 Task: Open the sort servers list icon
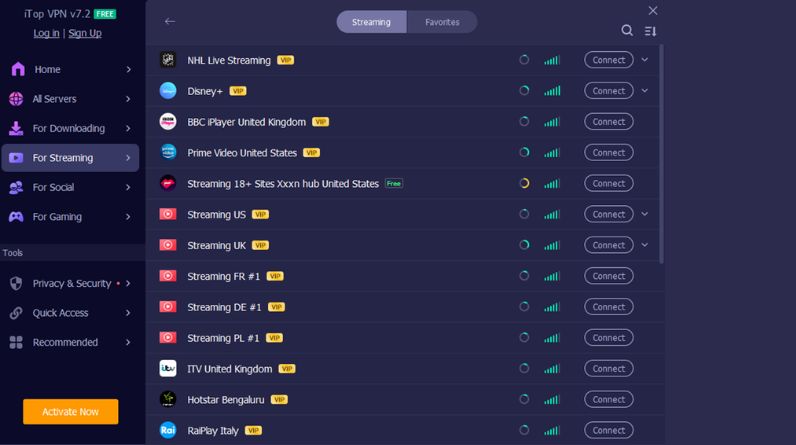tap(650, 31)
